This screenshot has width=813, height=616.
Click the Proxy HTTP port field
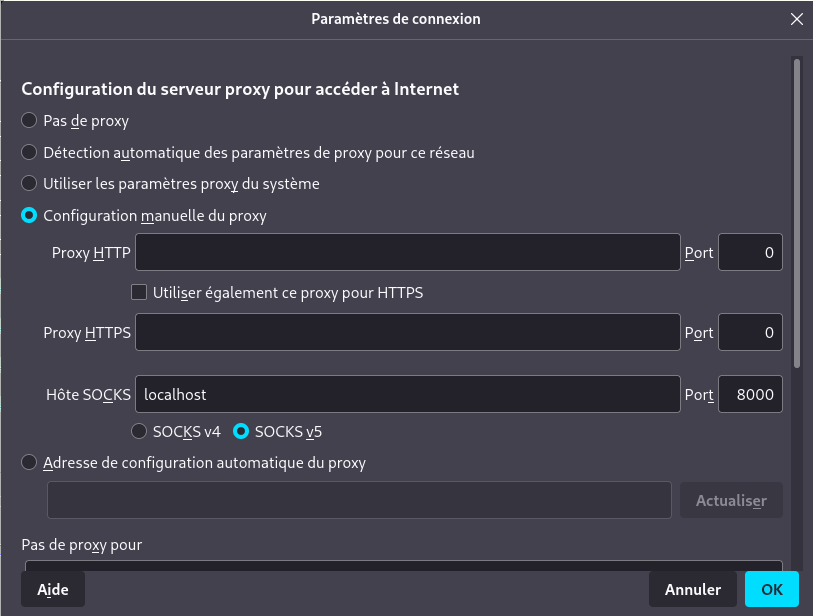point(750,253)
